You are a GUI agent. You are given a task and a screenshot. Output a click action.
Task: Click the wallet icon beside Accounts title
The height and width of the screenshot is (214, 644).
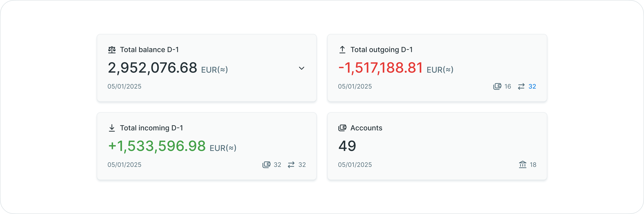point(342,128)
